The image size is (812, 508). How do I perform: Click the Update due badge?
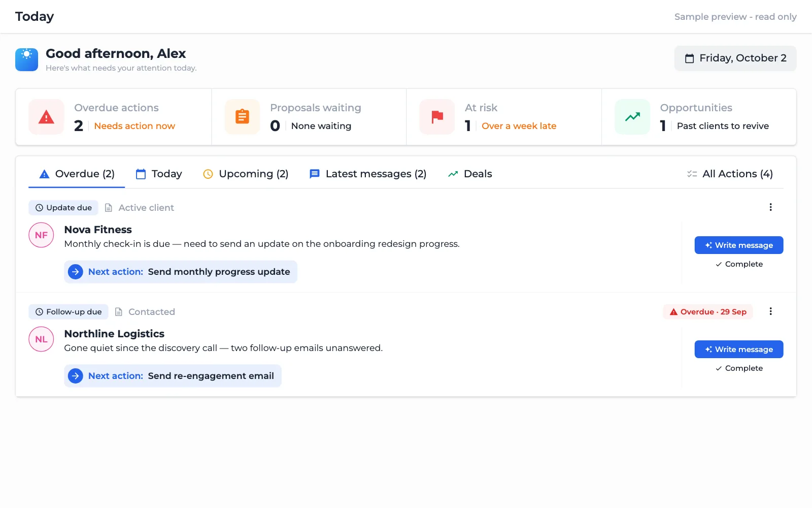coord(63,208)
